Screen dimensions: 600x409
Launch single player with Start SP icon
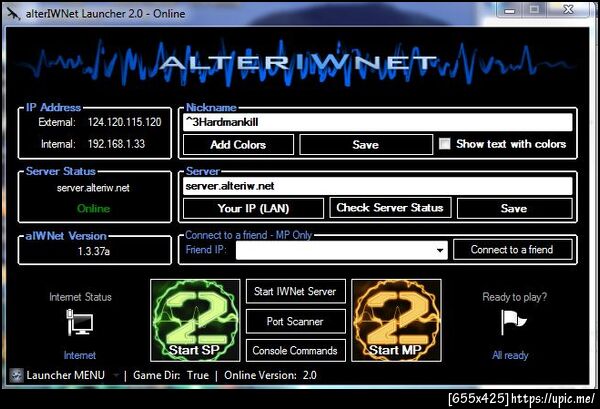pyautogui.click(x=195, y=320)
